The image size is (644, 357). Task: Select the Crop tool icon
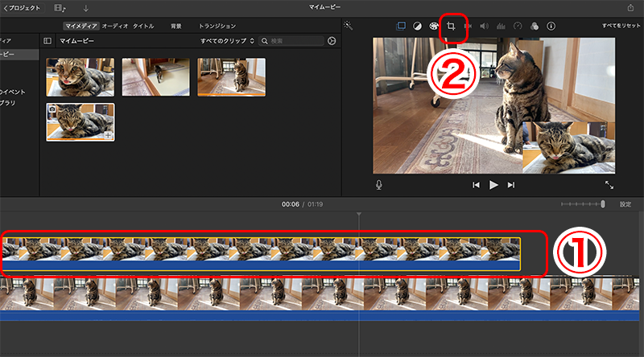(x=451, y=26)
